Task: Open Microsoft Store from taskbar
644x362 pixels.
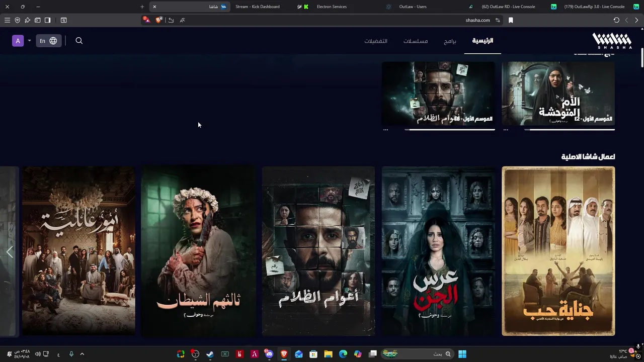Action: (x=313, y=354)
